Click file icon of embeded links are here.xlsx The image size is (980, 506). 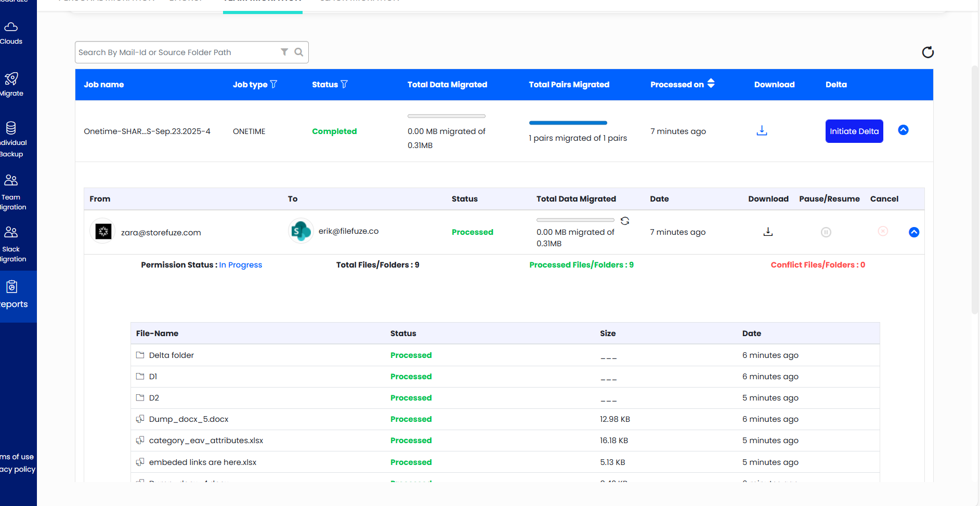coord(140,462)
